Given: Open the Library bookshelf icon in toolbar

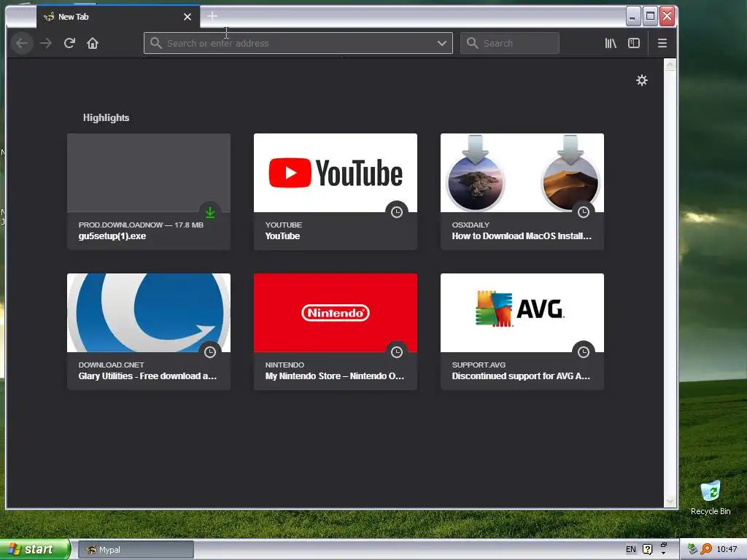Looking at the screenshot, I should [x=611, y=43].
